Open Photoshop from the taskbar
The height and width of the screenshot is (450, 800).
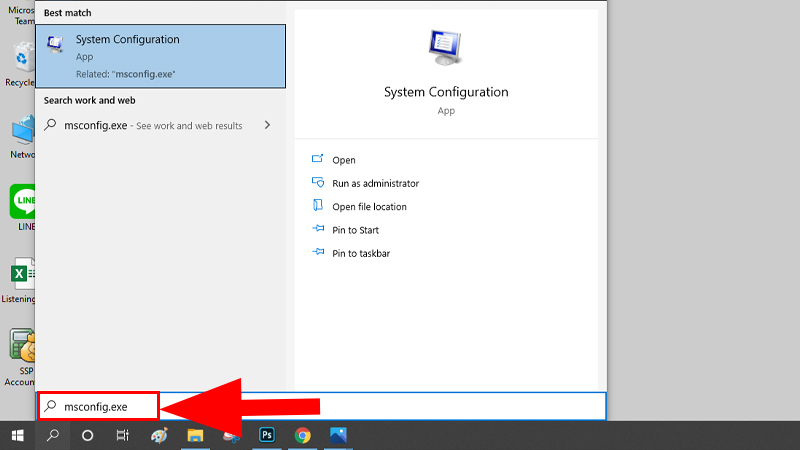267,436
